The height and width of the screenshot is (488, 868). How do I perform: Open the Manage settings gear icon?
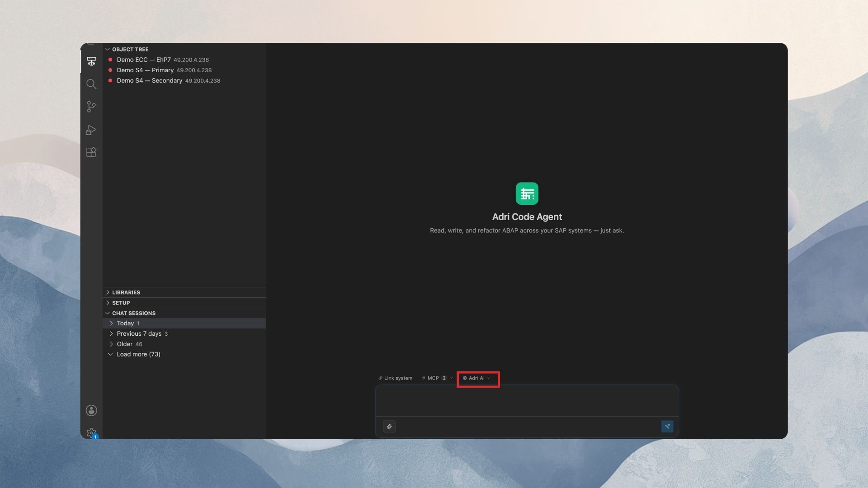[x=91, y=433]
